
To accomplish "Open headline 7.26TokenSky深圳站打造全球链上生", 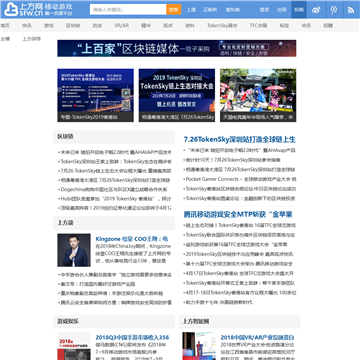I will (x=240, y=139).
